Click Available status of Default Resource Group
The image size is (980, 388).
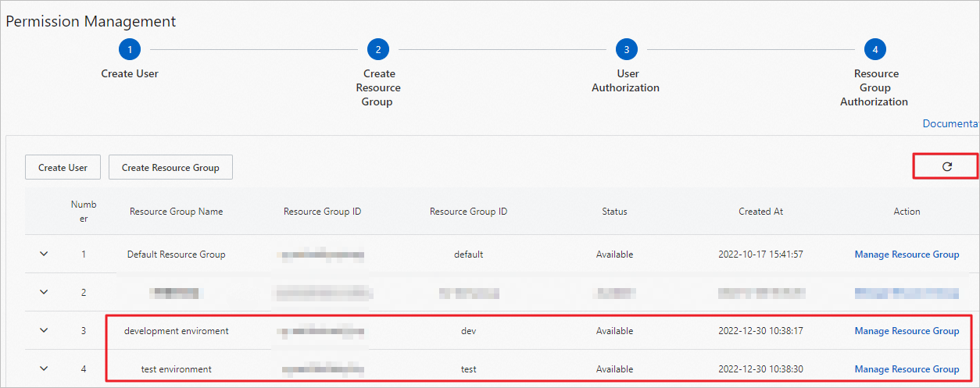pyautogui.click(x=614, y=255)
